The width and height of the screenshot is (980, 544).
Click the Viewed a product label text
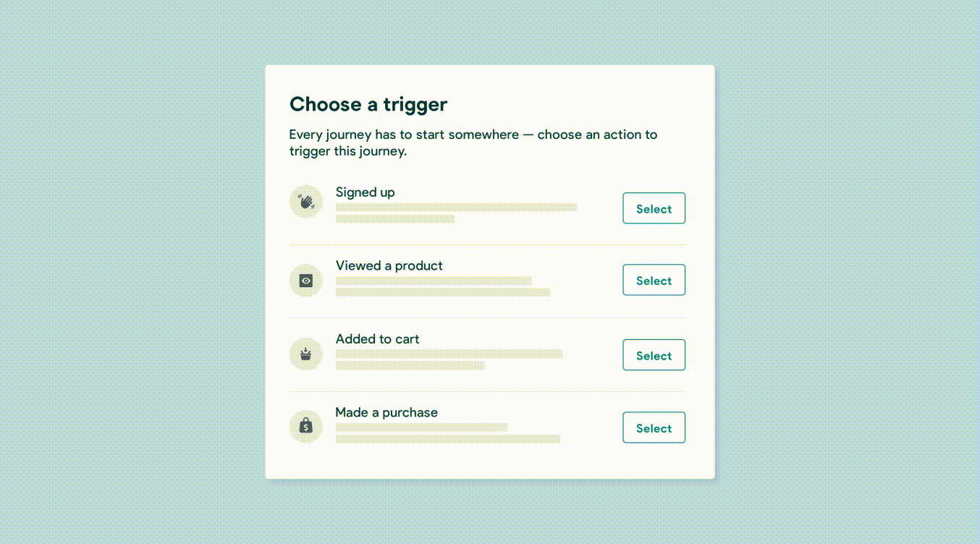click(389, 265)
